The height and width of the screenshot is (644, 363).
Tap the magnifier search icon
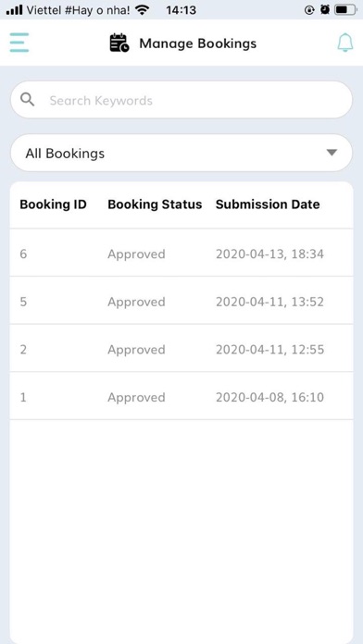[28, 100]
